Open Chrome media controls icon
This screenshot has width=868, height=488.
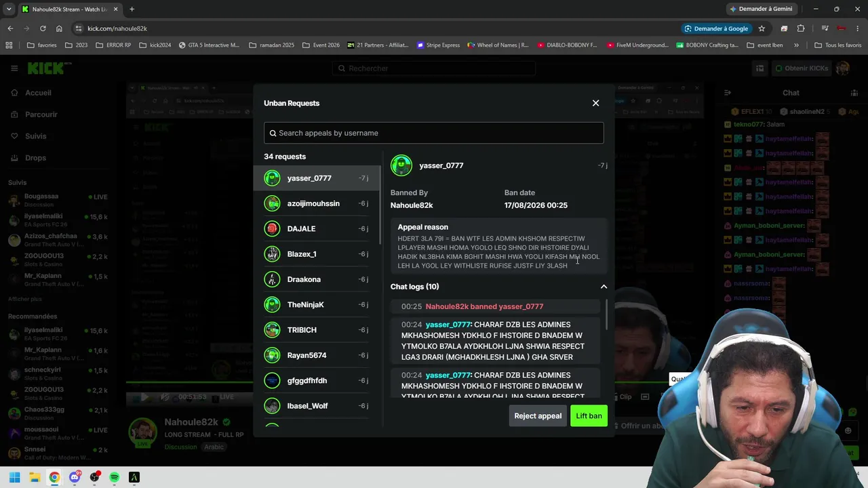[x=825, y=28]
